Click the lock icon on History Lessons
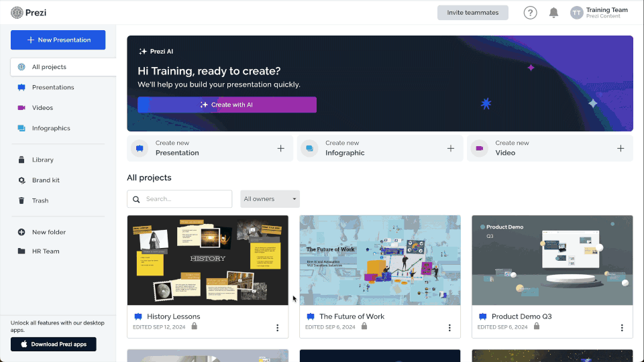The height and width of the screenshot is (362, 644). pos(195,326)
